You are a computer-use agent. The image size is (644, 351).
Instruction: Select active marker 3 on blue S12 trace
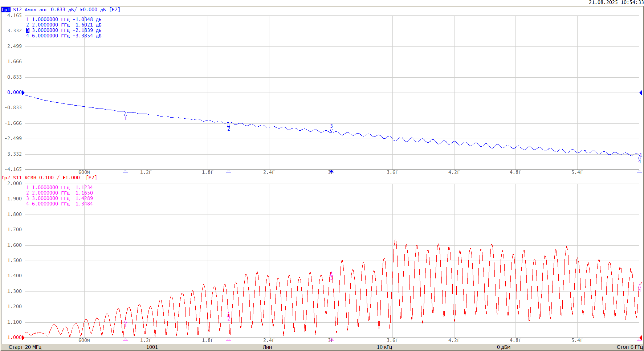(x=331, y=130)
